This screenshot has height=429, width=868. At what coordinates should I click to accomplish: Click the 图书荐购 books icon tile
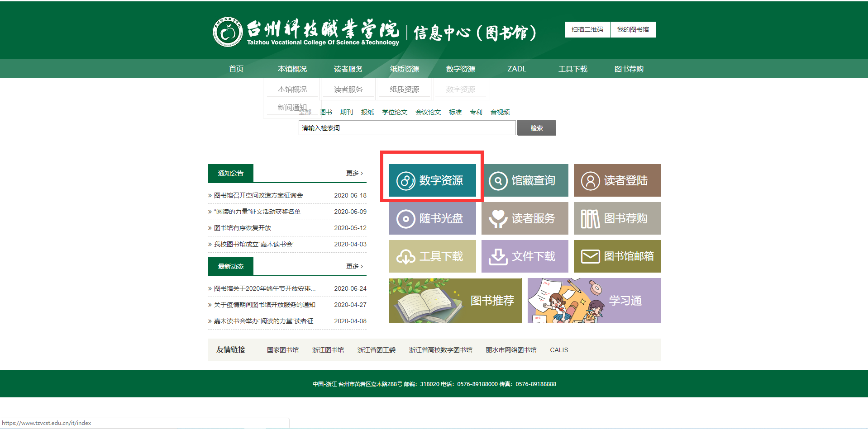(617, 218)
